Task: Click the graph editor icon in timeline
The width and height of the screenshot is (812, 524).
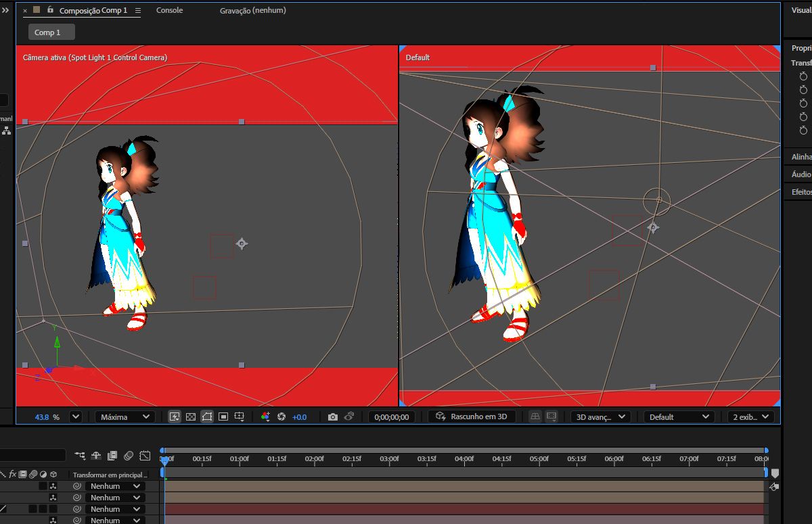Action: tap(145, 456)
